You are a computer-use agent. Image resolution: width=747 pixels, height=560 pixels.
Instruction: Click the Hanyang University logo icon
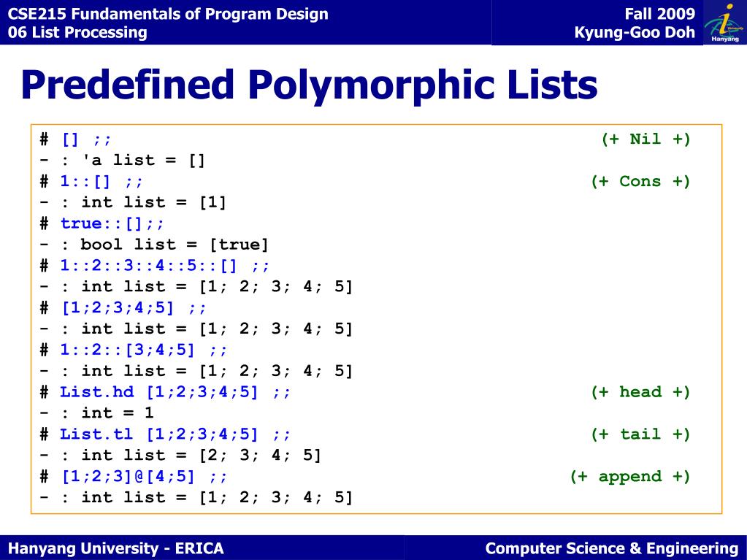coord(724,23)
